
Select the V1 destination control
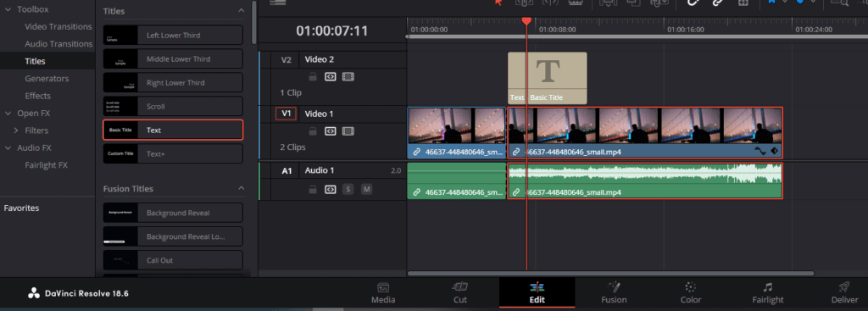[286, 114]
